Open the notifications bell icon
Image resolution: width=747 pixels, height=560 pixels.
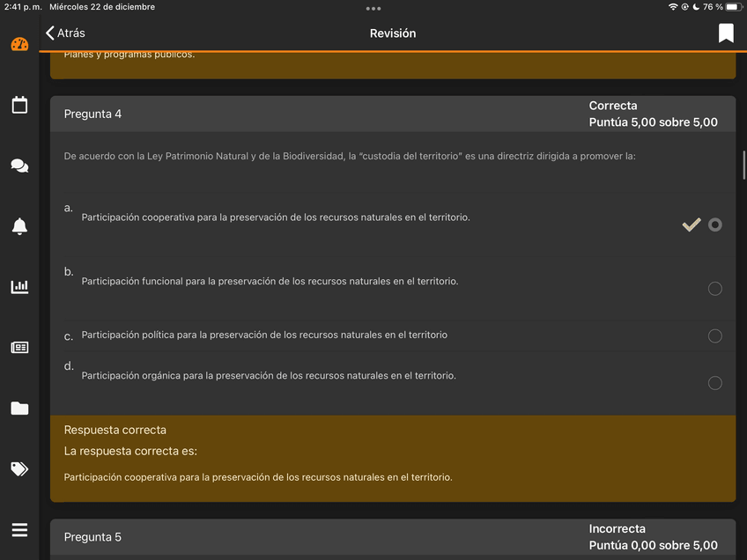(x=19, y=226)
